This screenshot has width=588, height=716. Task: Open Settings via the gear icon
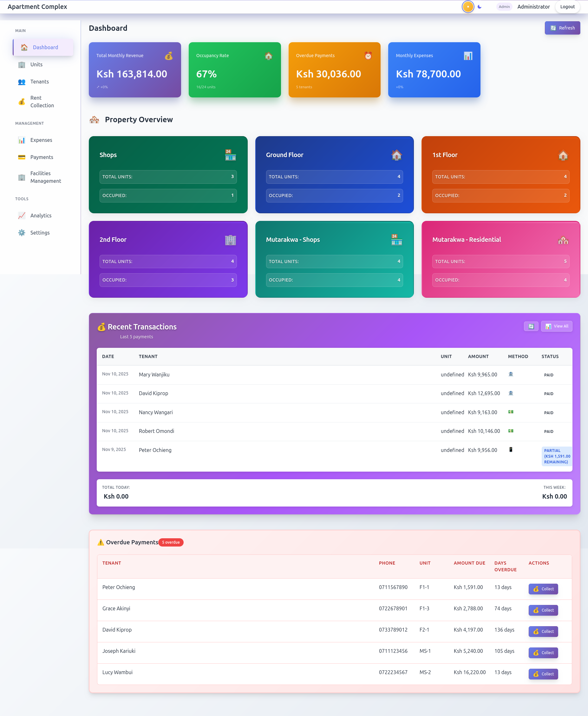point(21,232)
